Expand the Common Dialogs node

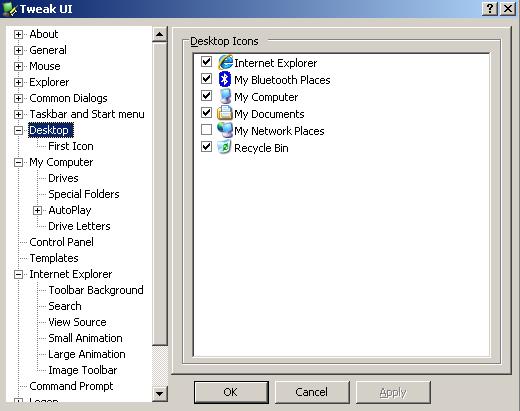[18, 98]
